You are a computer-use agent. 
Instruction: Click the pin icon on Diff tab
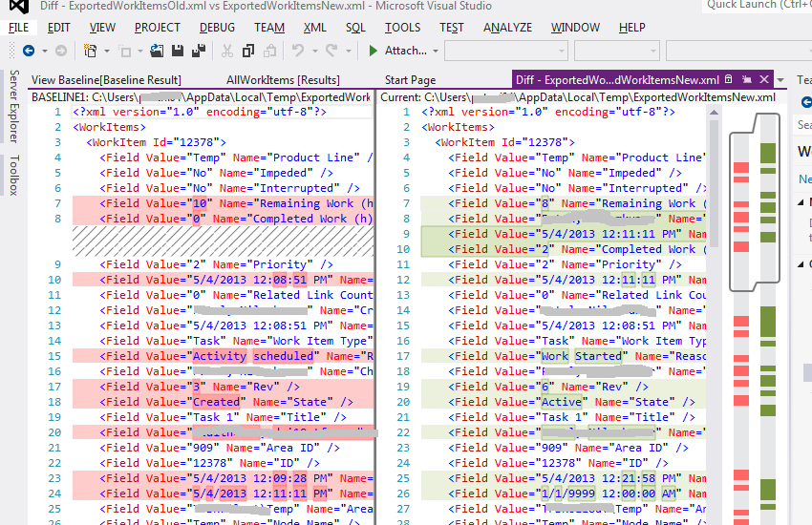746,79
